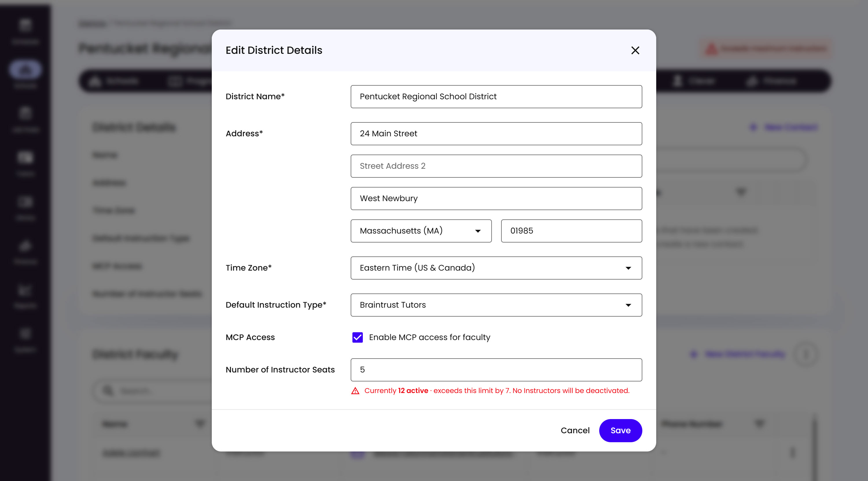868x481 pixels.
Task: Click the 'Address*' label
Action: [x=244, y=133]
